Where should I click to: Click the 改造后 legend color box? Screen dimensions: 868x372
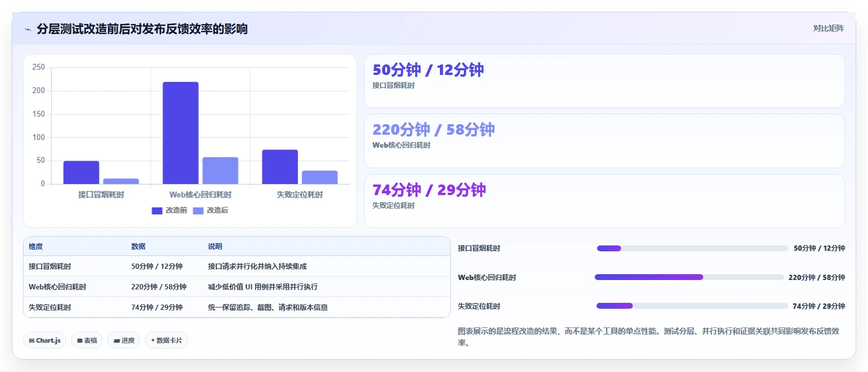pos(198,211)
